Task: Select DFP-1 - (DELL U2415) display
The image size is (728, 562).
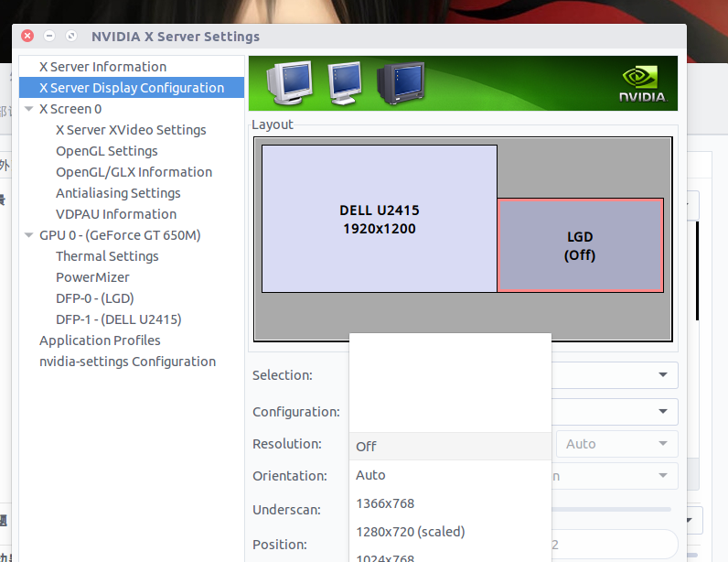Action: (x=118, y=319)
